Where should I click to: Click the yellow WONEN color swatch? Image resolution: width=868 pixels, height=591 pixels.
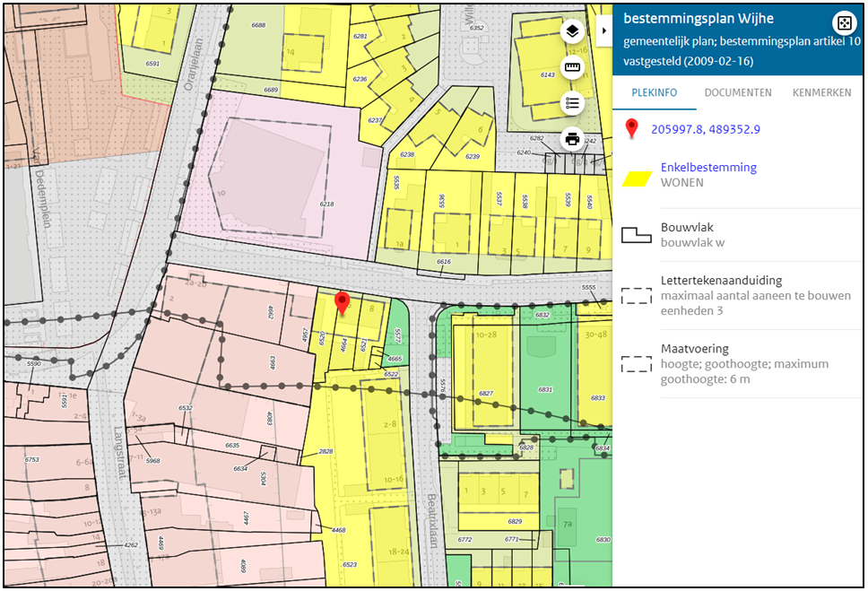(x=637, y=178)
